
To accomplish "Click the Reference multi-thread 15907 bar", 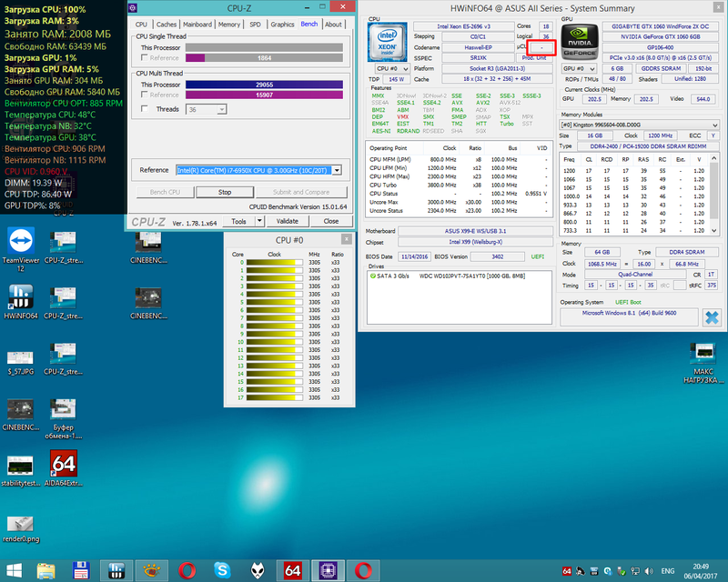I will coord(264,95).
